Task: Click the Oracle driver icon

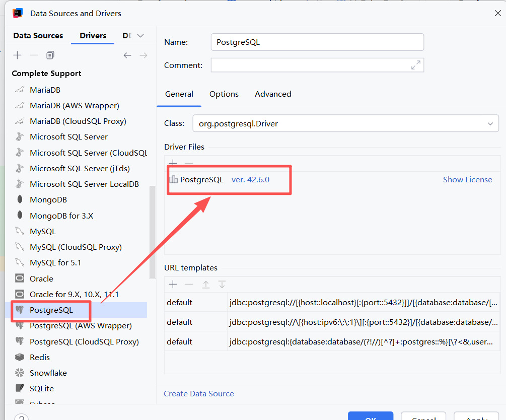Action: 20,278
